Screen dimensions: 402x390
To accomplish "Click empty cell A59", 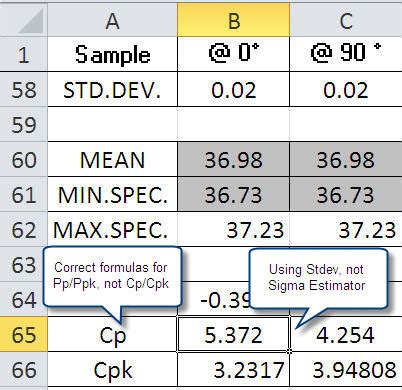I will pyautogui.click(x=113, y=124).
